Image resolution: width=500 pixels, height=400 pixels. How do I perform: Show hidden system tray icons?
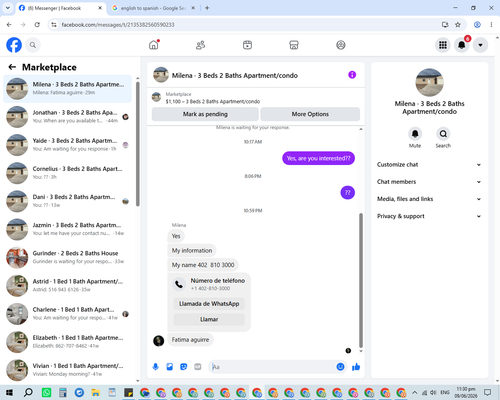pos(414,392)
